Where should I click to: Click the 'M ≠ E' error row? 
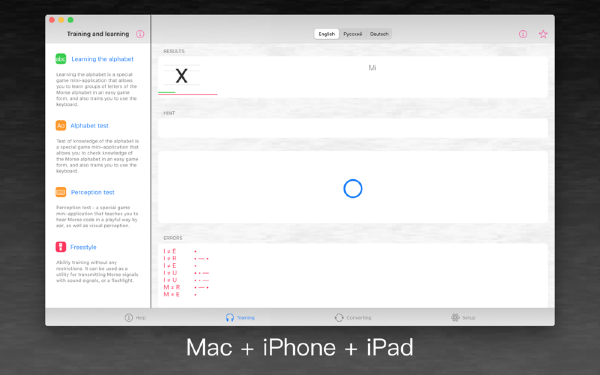180,294
